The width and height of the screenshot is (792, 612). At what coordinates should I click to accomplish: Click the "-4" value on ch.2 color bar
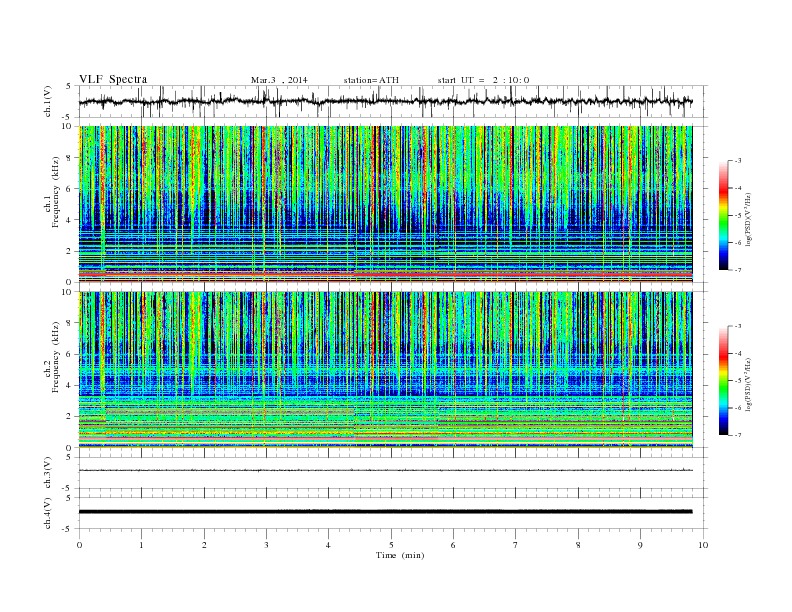point(737,353)
